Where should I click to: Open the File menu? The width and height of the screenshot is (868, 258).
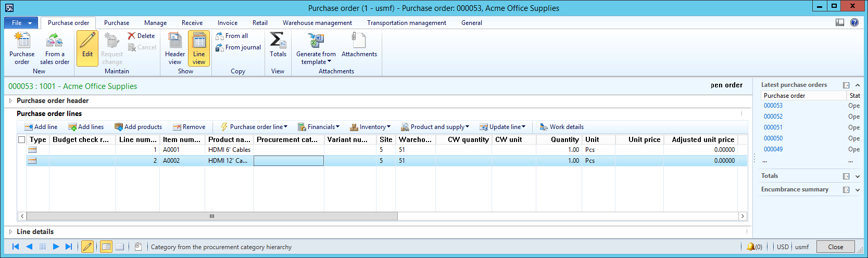coord(20,23)
